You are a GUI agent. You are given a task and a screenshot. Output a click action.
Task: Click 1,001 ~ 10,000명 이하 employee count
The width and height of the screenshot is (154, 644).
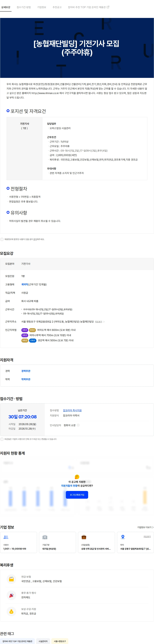tap(15, 549)
